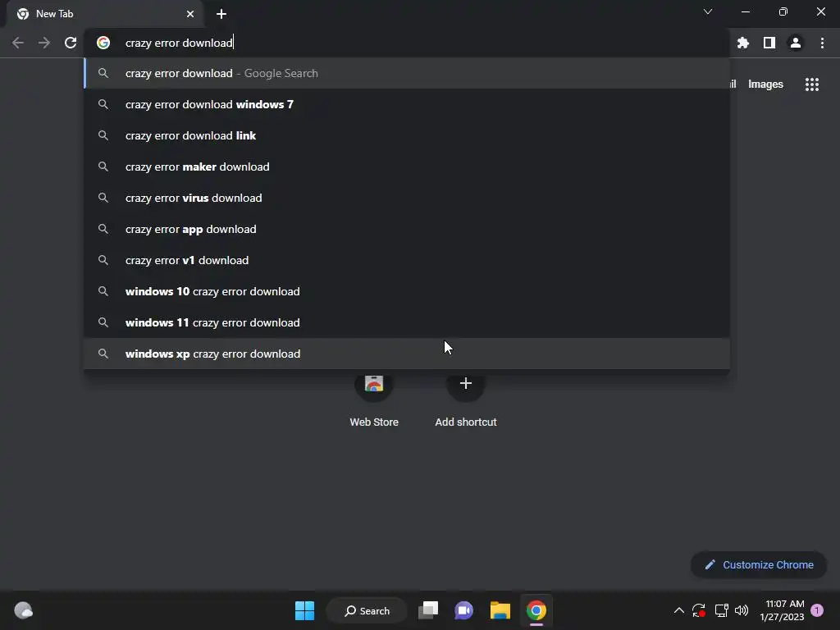
Task: Click the browser back arrow
Action: [18, 43]
